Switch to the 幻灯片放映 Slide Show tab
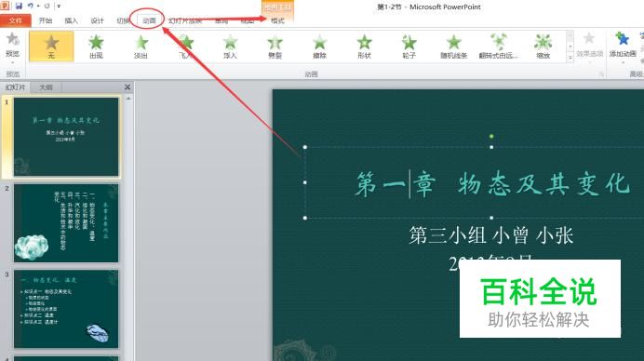644x361 pixels. click(185, 20)
